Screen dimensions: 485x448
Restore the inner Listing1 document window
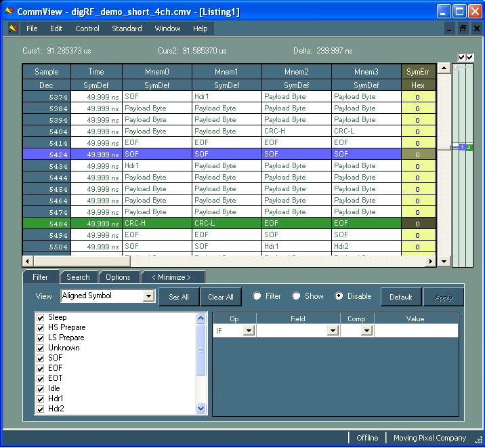(463, 28)
